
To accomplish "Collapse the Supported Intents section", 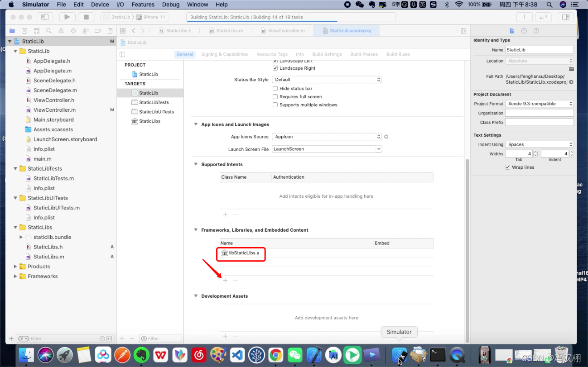I will point(196,164).
